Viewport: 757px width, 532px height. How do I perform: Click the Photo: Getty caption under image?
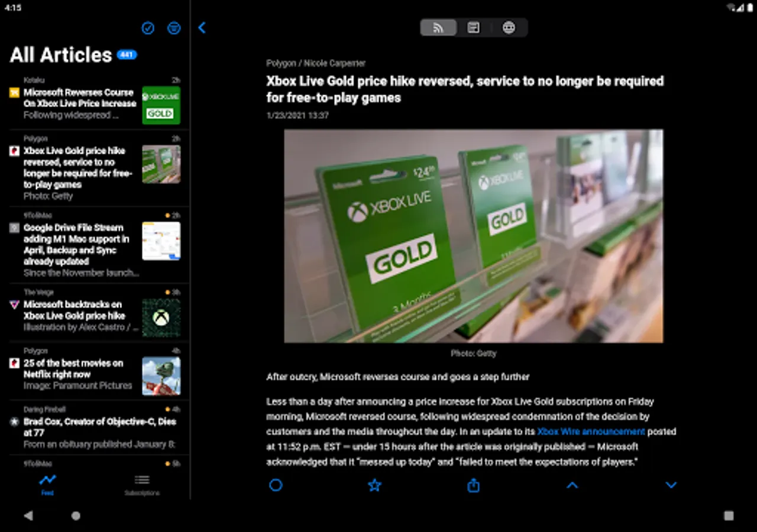pyautogui.click(x=473, y=353)
